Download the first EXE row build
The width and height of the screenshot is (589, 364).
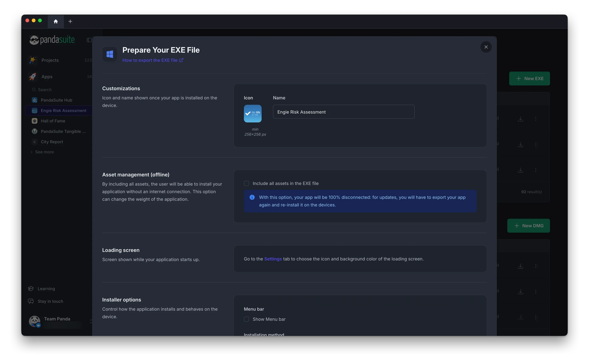pyautogui.click(x=520, y=119)
